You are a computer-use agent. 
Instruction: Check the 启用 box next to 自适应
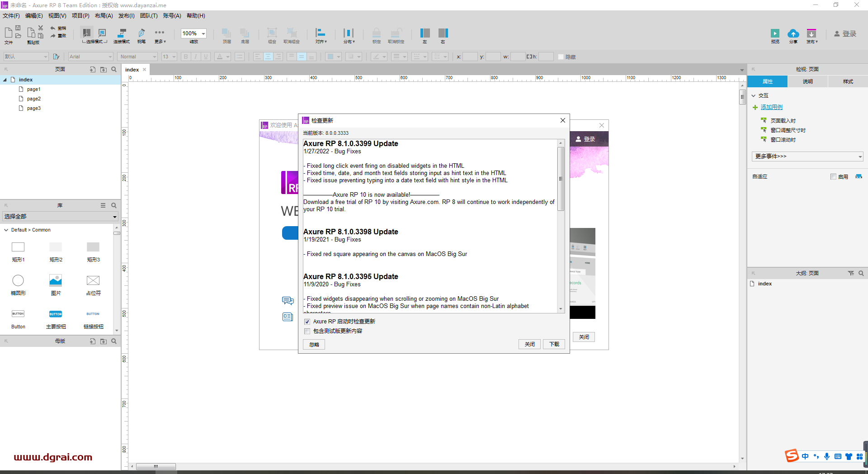[x=834, y=176]
